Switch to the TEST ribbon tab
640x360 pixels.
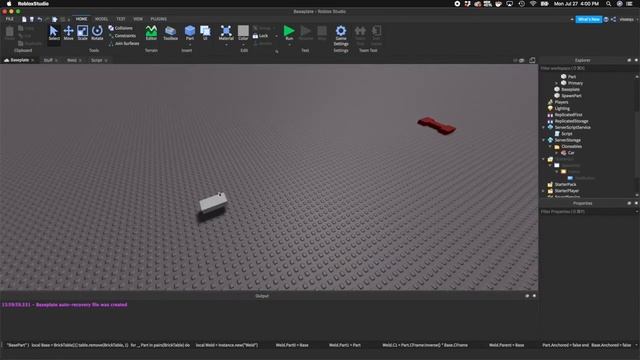coord(121,19)
